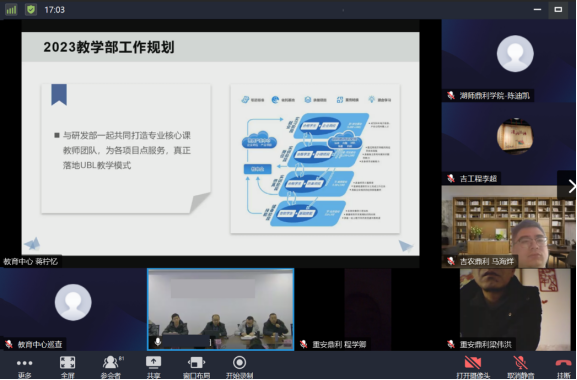Unmute microphone with 取消静音
The image size is (577, 380).
(520, 367)
